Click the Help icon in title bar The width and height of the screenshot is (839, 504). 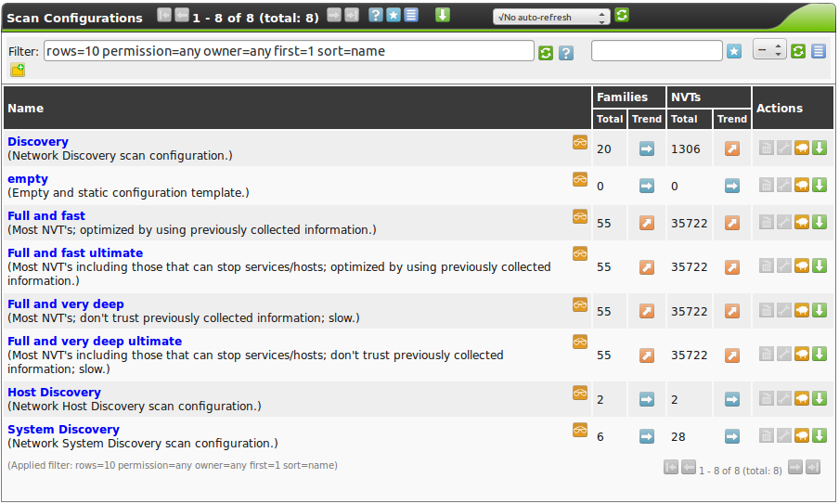(x=376, y=16)
